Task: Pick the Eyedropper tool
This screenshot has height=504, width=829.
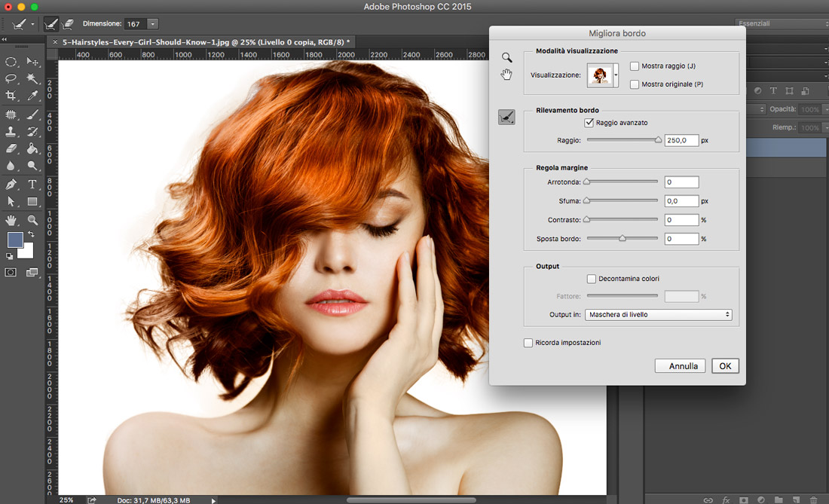Action: (x=33, y=96)
